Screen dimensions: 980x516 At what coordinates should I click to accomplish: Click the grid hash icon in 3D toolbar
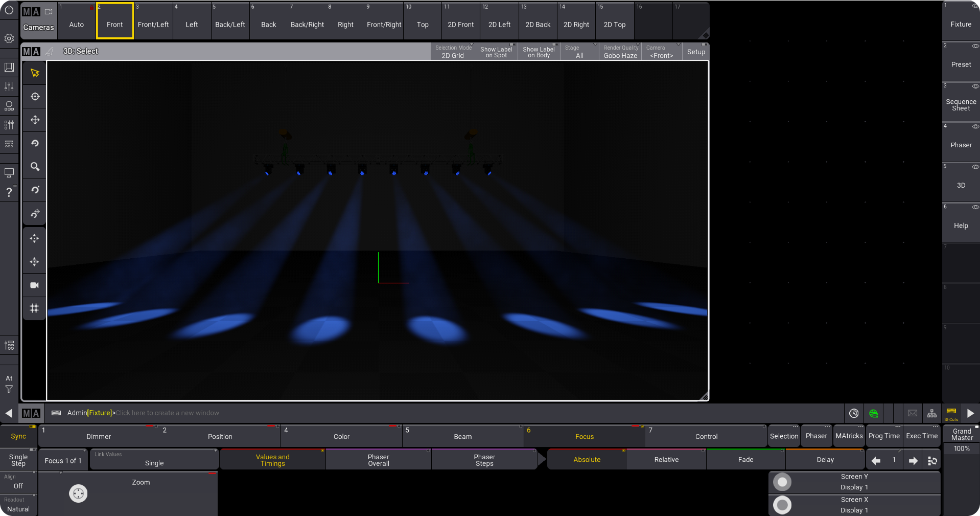(x=35, y=308)
